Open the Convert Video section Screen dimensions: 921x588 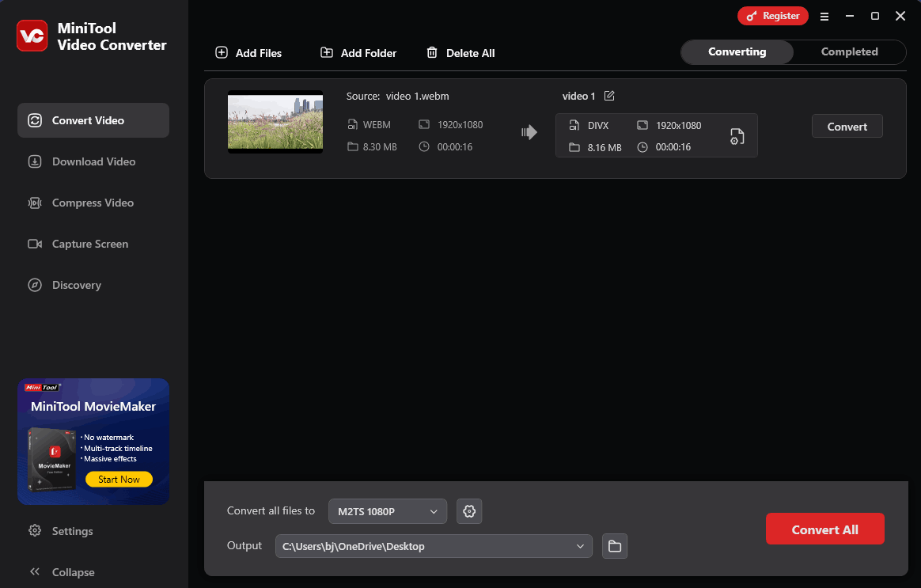coord(93,120)
